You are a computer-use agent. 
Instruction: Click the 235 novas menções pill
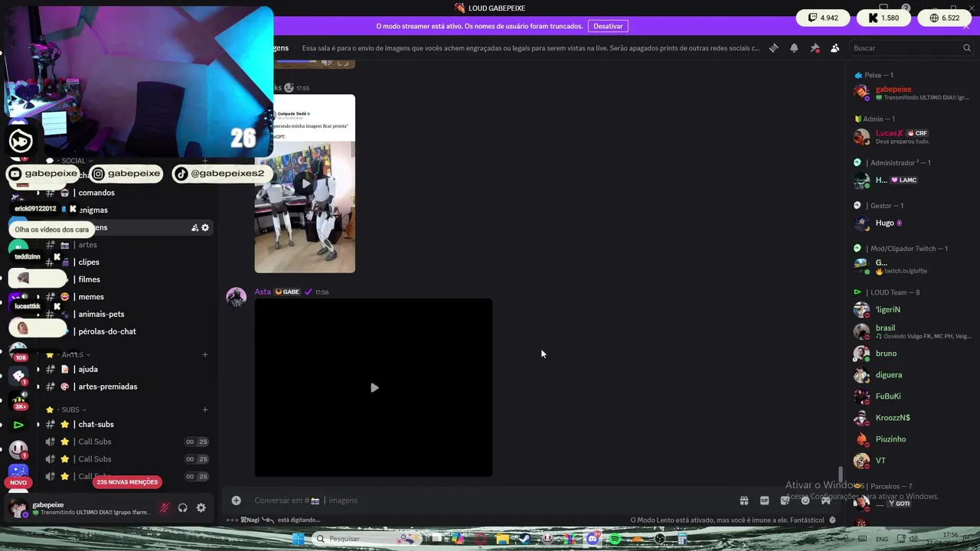(127, 482)
